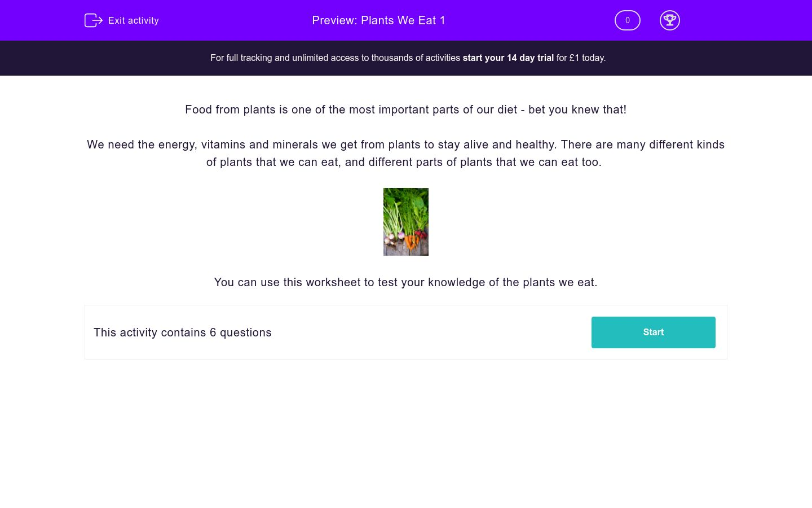Select the Preview: Plants We Eat 1 title
This screenshot has height=508, width=812.
[x=378, y=20]
